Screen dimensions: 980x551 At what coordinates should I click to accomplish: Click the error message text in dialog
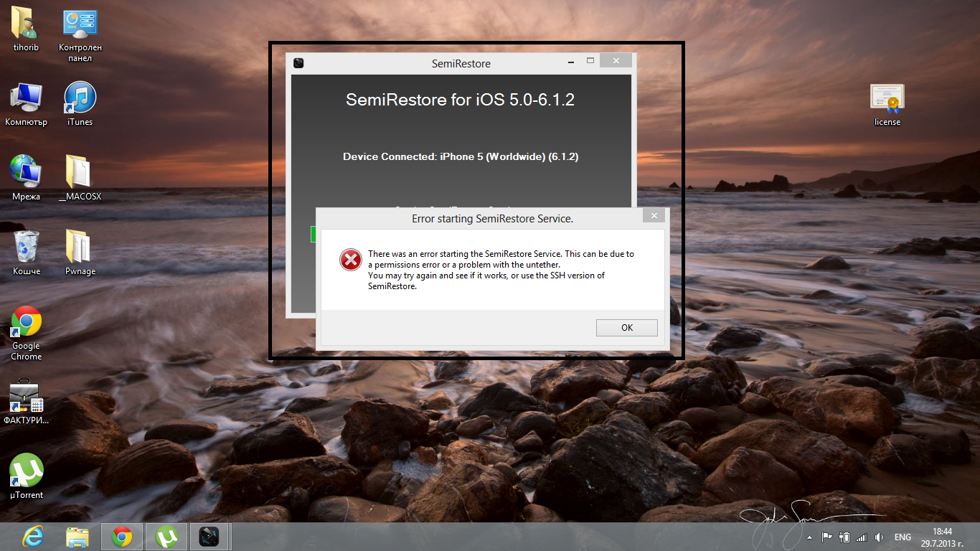[x=501, y=270]
